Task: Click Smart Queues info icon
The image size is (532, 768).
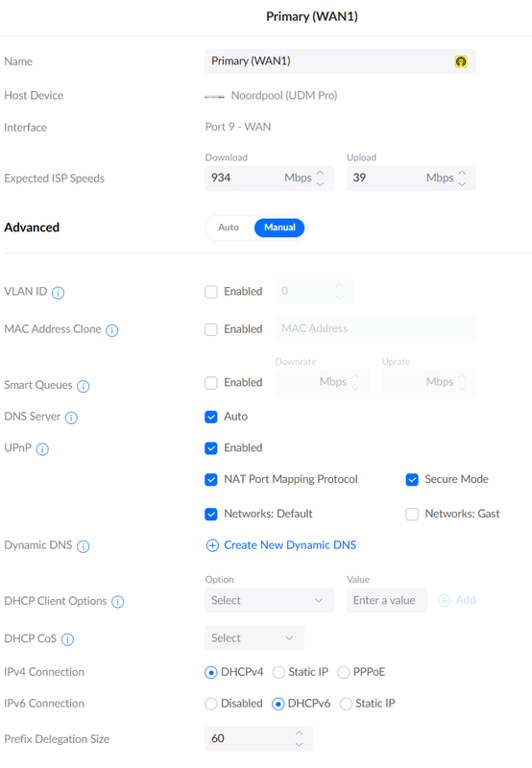Action: pyautogui.click(x=84, y=387)
